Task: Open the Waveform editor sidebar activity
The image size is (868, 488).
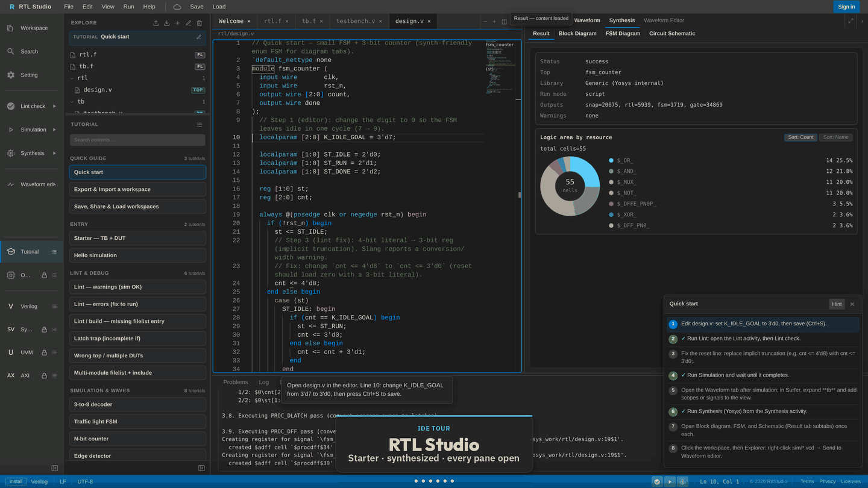Action: click(31, 184)
